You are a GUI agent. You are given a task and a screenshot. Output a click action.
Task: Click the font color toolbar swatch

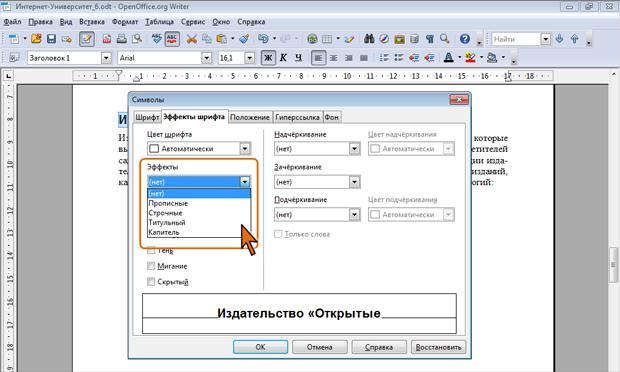(448, 58)
